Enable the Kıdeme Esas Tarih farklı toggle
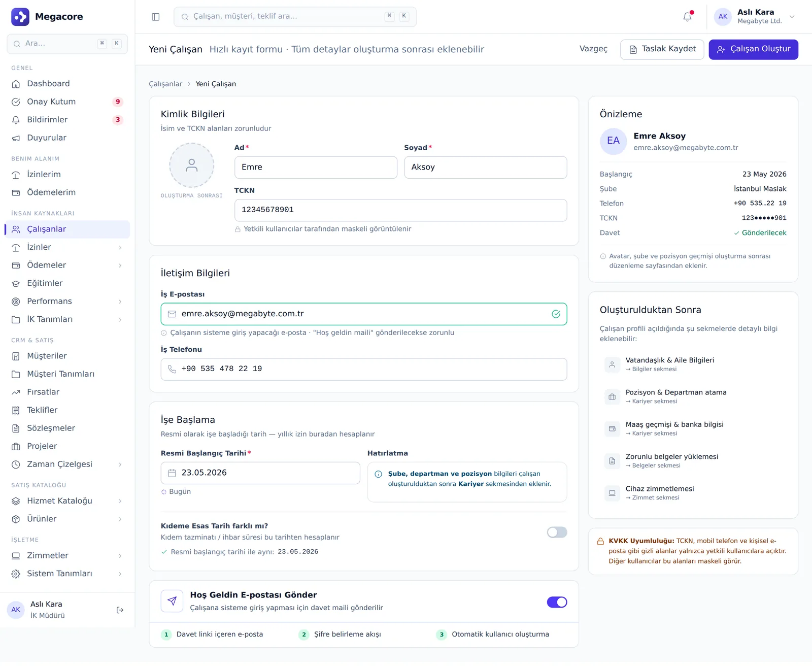812x667 pixels. (x=557, y=532)
